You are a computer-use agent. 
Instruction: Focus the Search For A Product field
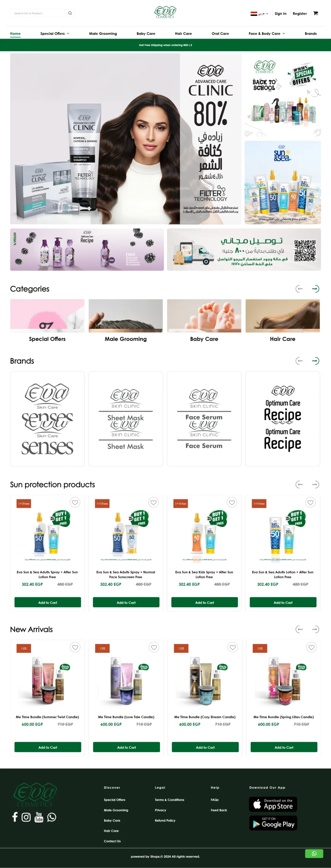pyautogui.click(x=39, y=13)
